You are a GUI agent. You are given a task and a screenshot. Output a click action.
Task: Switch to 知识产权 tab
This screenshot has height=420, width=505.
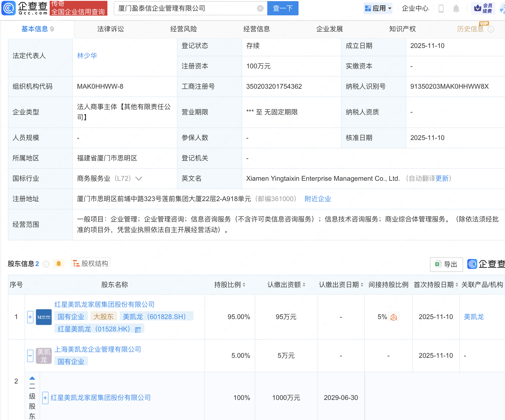[402, 29]
